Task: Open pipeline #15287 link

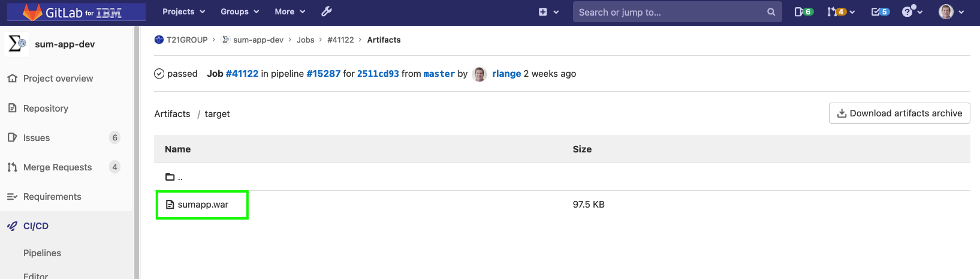Action: 323,74
